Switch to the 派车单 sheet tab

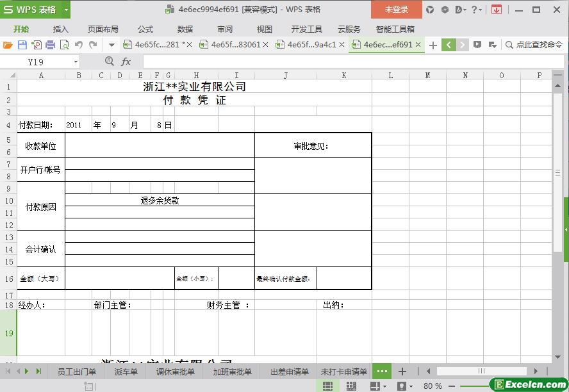(126, 372)
